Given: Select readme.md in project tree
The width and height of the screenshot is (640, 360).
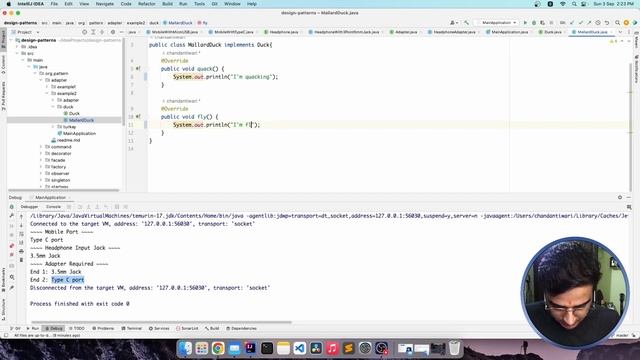Looking at the screenshot, I should 66,140.
